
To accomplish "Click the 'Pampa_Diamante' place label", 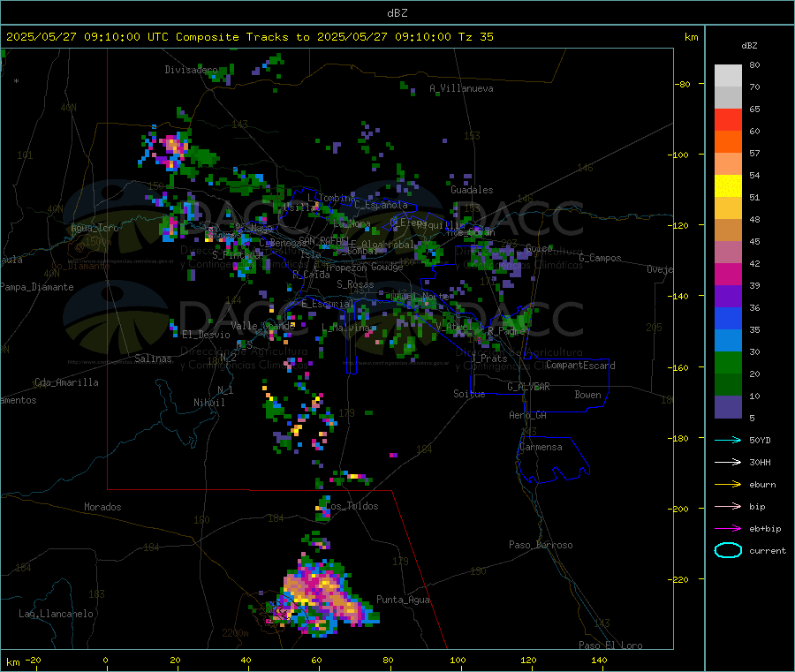I will point(36,287).
